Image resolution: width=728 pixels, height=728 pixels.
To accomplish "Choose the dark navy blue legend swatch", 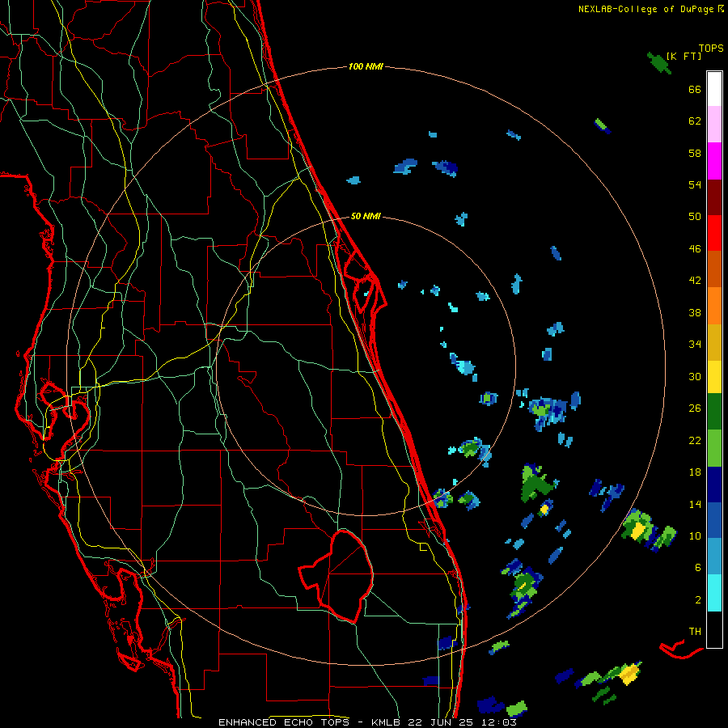I will (714, 485).
